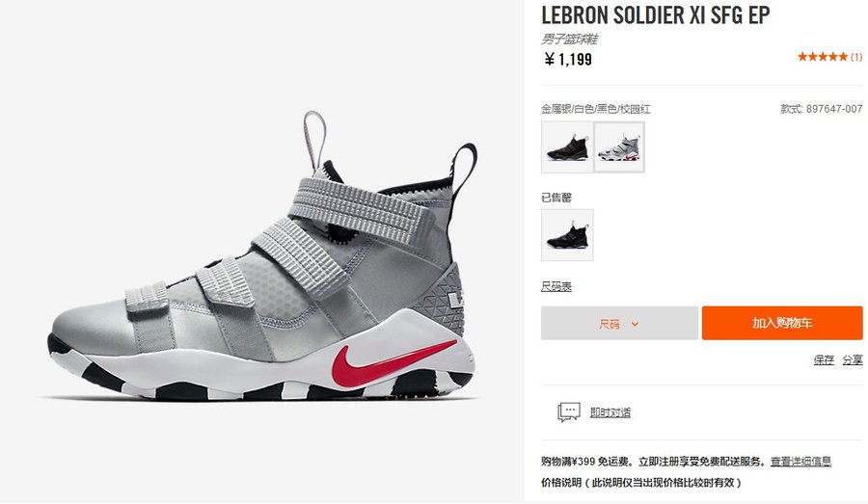The image size is (868, 504).
Task: Expand size list via the chevron arrow
Action: [x=635, y=324]
